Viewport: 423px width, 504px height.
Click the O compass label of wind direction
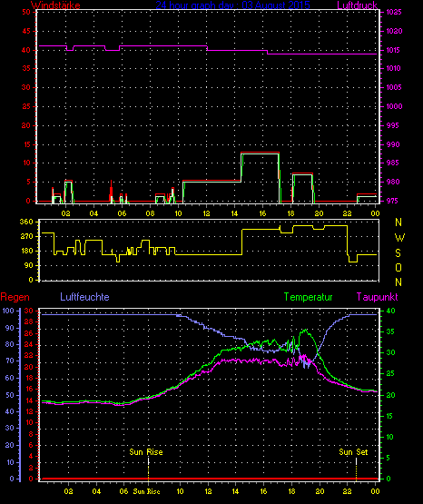click(398, 267)
